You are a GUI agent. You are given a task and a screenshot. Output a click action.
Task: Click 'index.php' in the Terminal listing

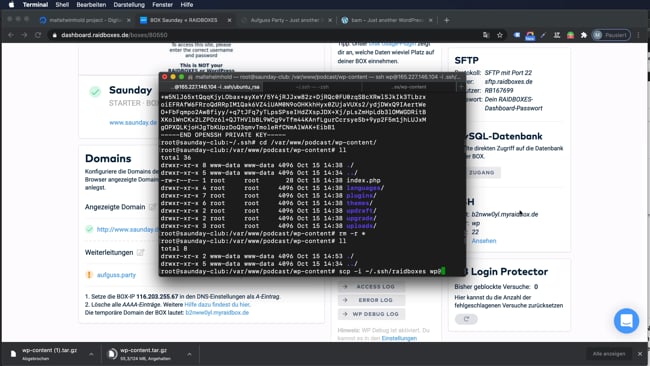point(364,180)
